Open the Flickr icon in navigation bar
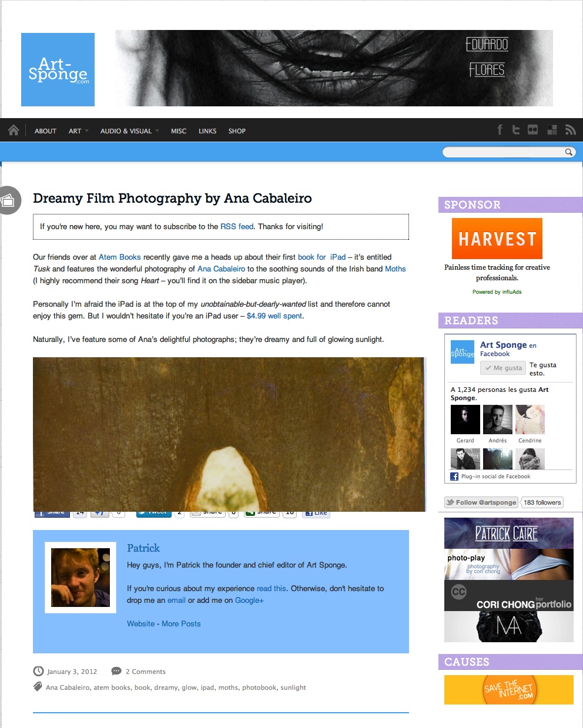The height and width of the screenshot is (728, 583). [533, 130]
